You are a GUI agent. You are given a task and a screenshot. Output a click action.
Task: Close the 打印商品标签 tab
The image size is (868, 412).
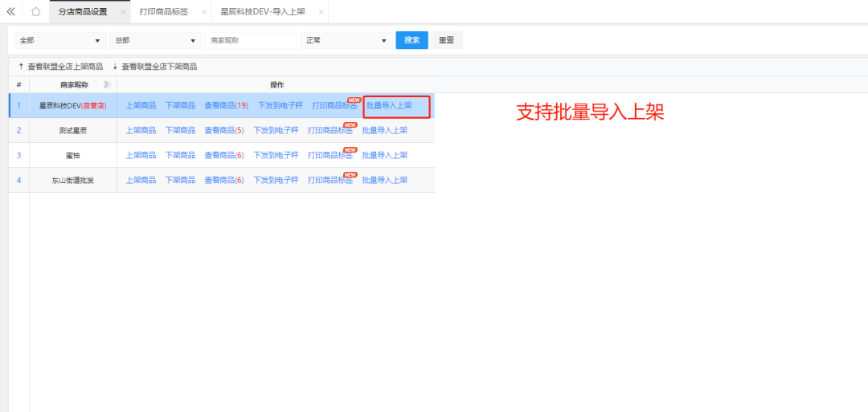click(203, 12)
